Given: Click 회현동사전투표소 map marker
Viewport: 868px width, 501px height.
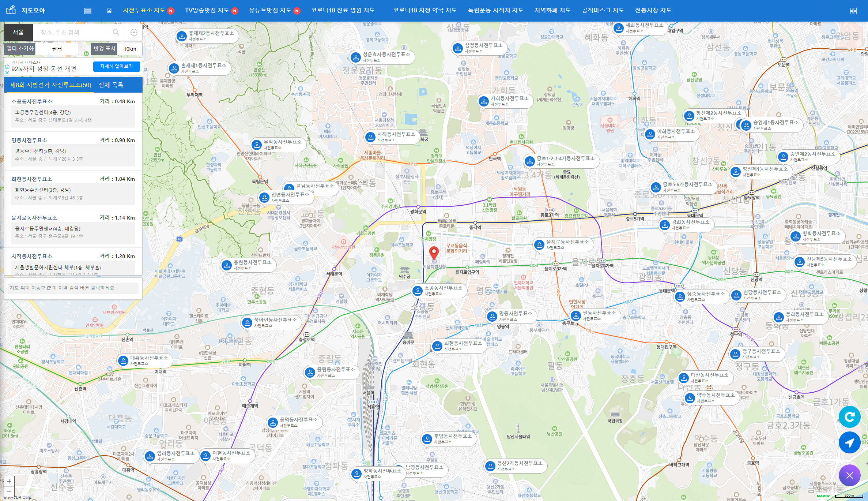Looking at the screenshot, I should tap(459, 346).
